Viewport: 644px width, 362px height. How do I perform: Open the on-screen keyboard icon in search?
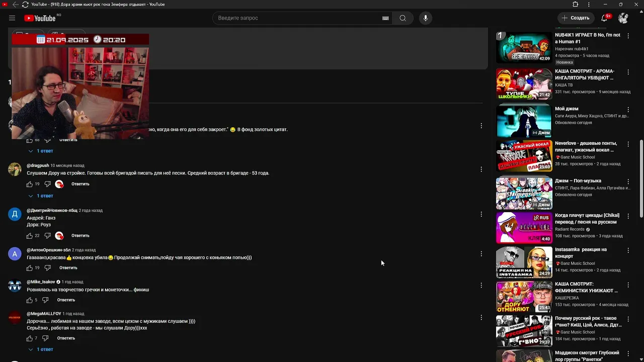[385, 18]
